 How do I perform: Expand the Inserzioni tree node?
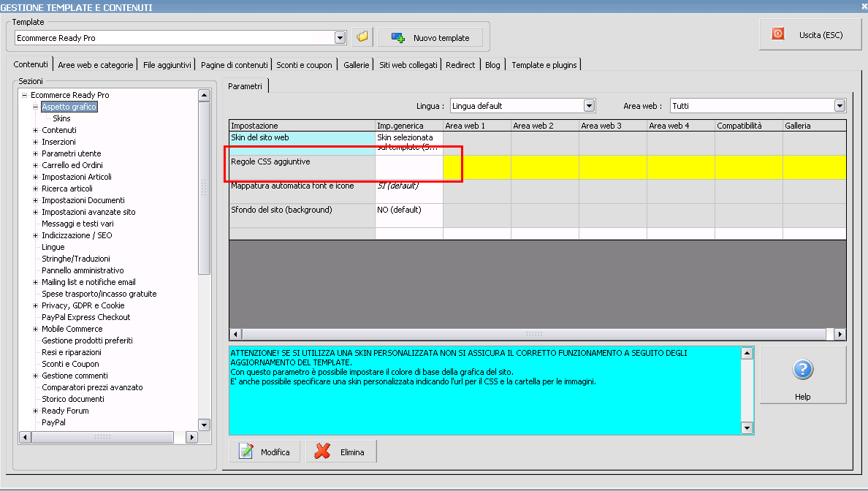click(x=35, y=142)
